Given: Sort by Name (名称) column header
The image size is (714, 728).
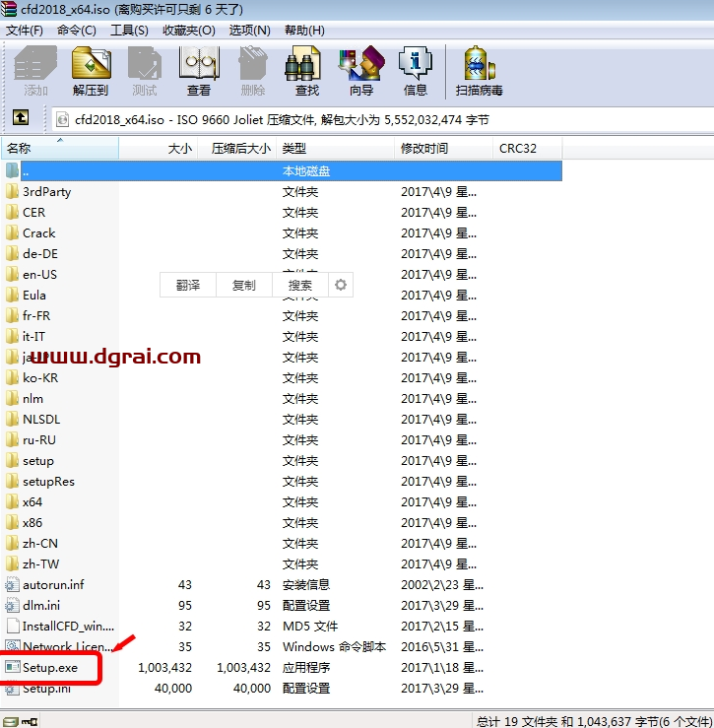Looking at the screenshot, I should tap(60, 148).
